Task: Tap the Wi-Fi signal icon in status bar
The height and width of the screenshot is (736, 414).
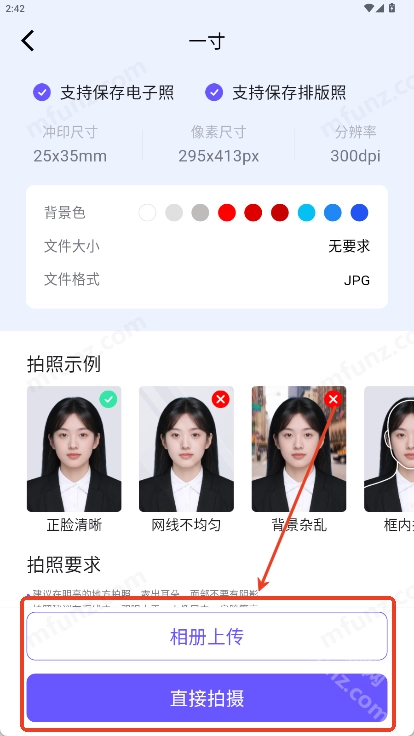Action: [369, 8]
